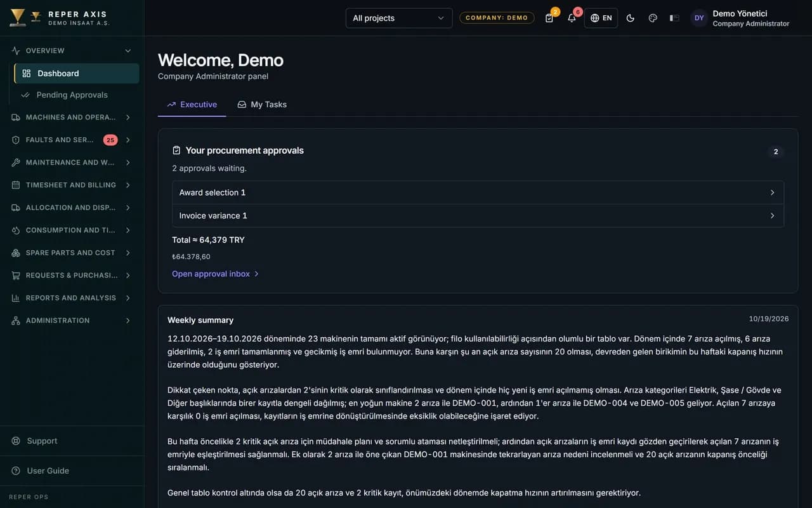
Task: Change language using the EN selector
Action: point(601,18)
